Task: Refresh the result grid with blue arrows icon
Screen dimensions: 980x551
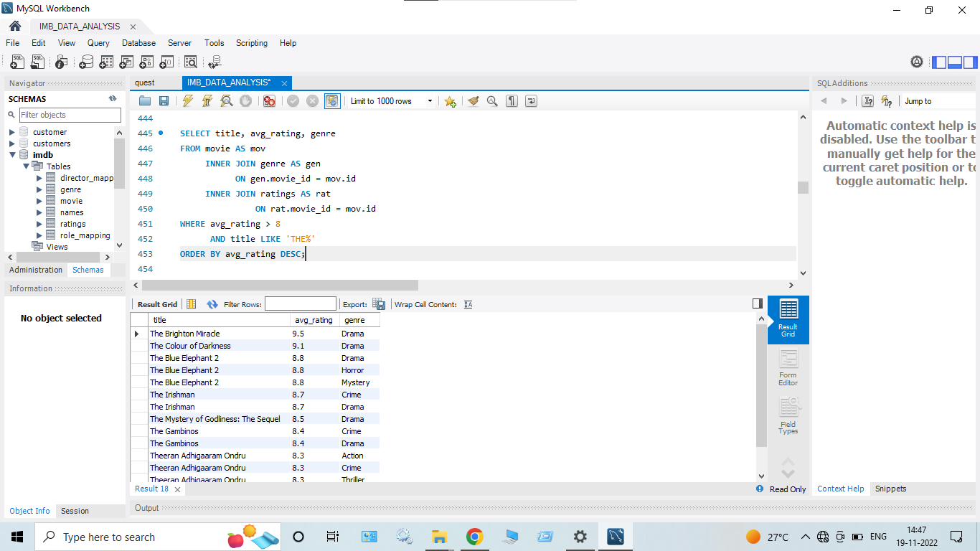Action: (x=212, y=303)
